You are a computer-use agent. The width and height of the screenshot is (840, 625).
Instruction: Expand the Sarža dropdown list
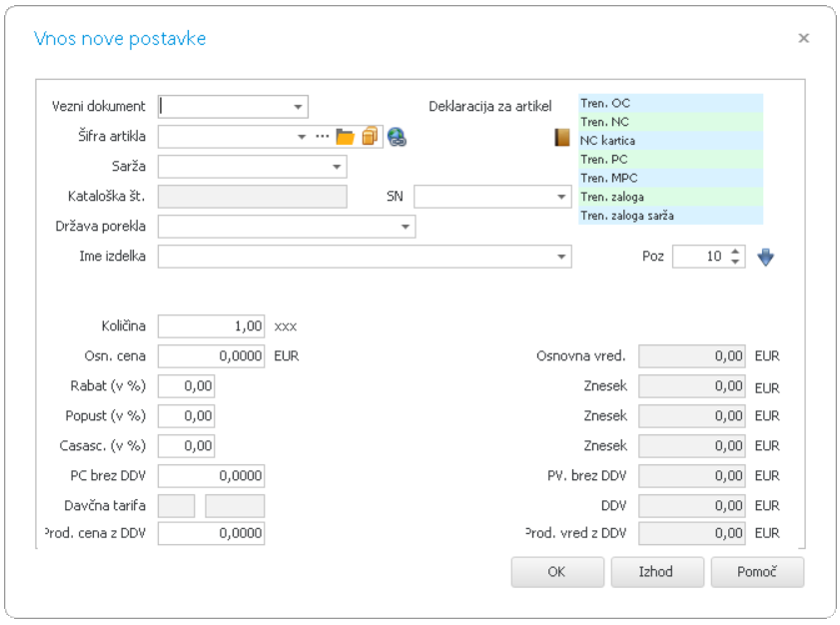pos(337,167)
